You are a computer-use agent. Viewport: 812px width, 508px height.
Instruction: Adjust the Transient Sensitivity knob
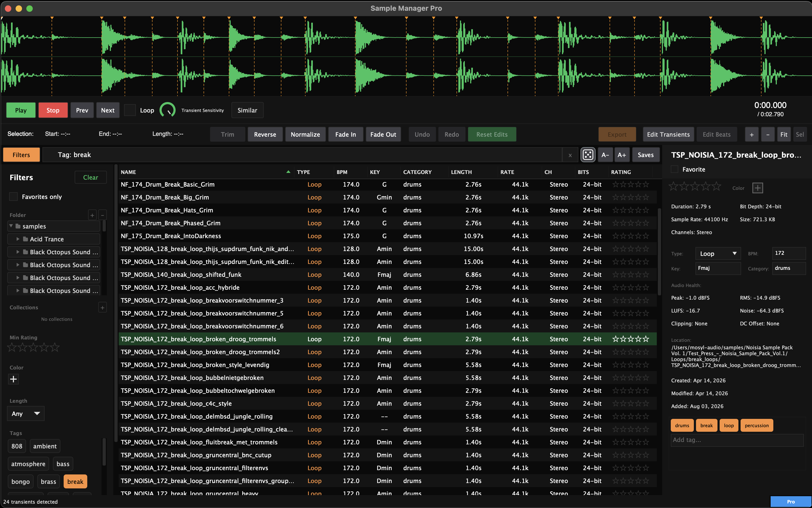(x=167, y=110)
